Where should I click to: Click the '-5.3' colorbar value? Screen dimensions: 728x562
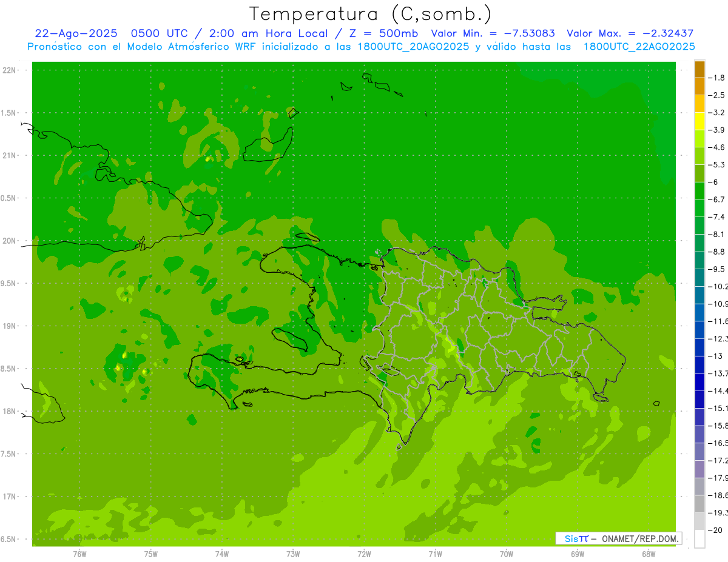coord(716,164)
